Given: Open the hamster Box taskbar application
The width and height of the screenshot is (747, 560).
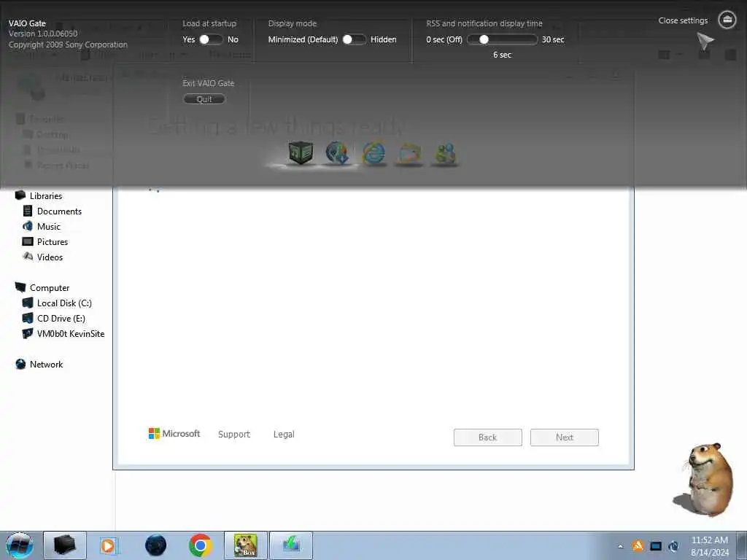Looking at the screenshot, I should [246, 545].
